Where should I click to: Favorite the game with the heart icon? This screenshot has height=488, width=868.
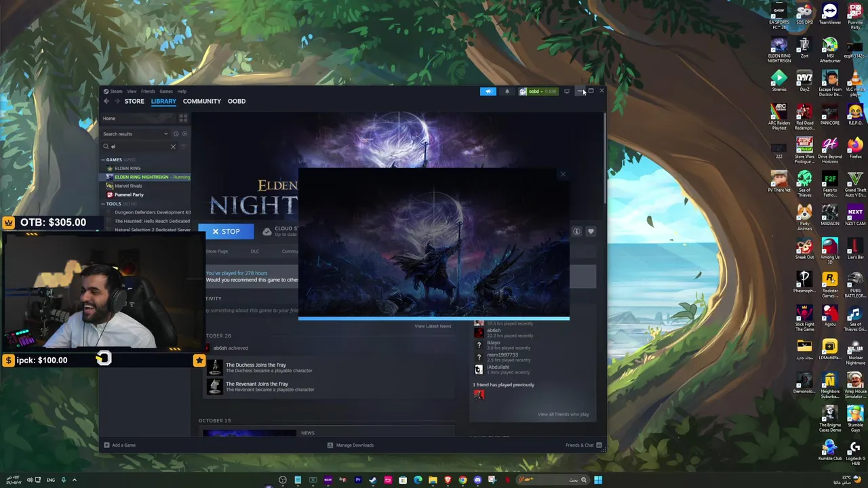pyautogui.click(x=591, y=232)
